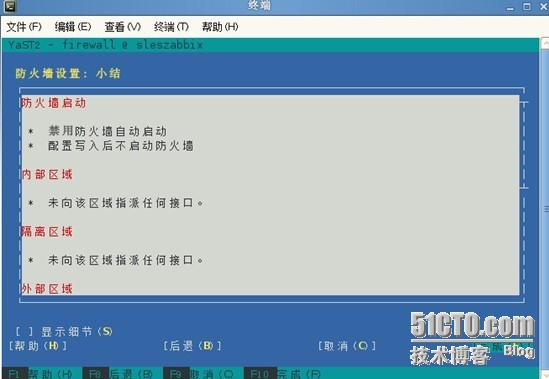Click F10 完成 in the function key bar
Image resolution: width=549 pixels, height=379 pixels.
point(284,374)
